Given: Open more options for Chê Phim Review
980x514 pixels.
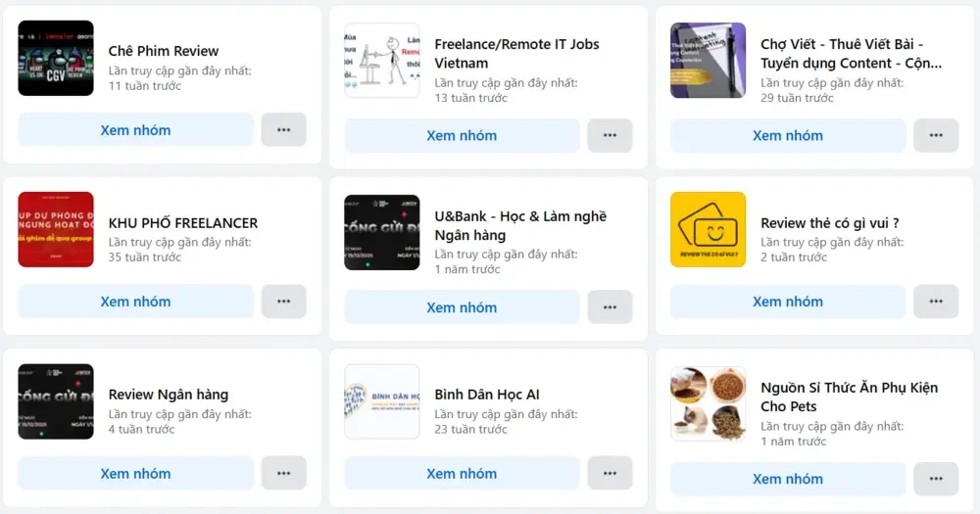Looking at the screenshot, I should (284, 130).
